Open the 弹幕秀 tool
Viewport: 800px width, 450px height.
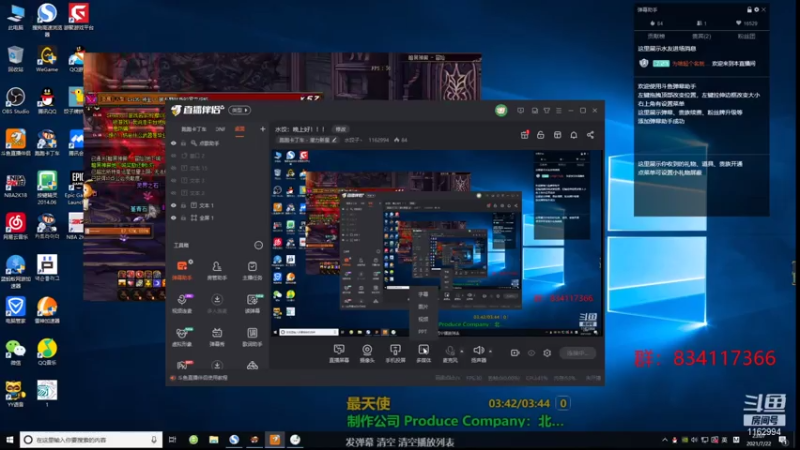[217, 337]
